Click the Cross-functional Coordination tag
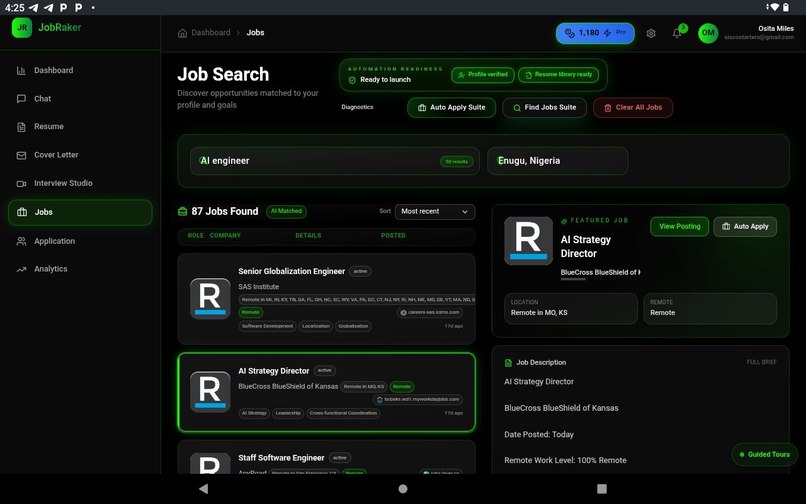 point(343,413)
